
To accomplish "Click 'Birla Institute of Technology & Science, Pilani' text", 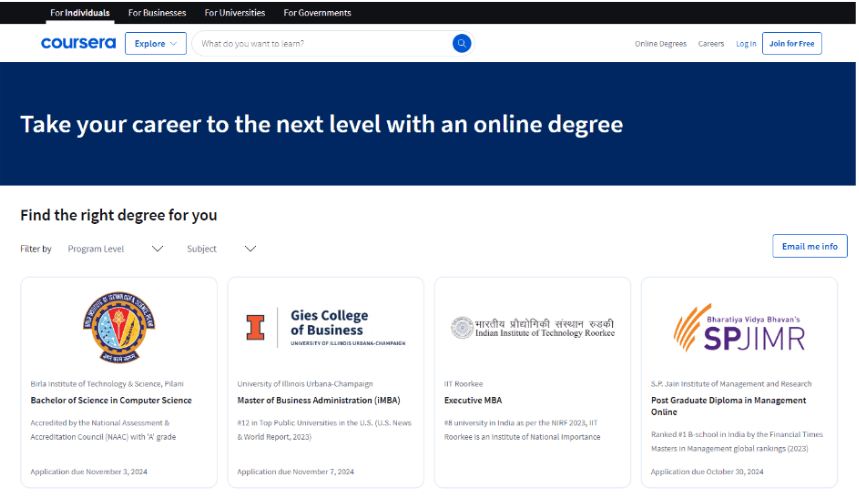I will tap(107, 384).
